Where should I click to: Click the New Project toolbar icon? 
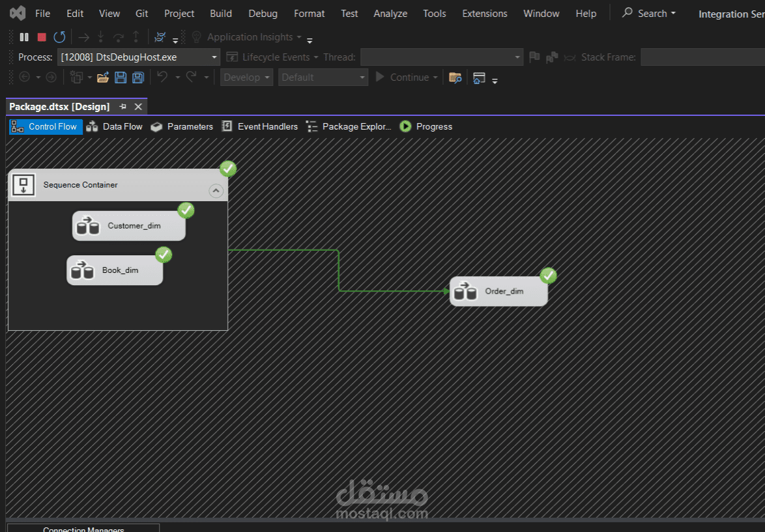76,77
